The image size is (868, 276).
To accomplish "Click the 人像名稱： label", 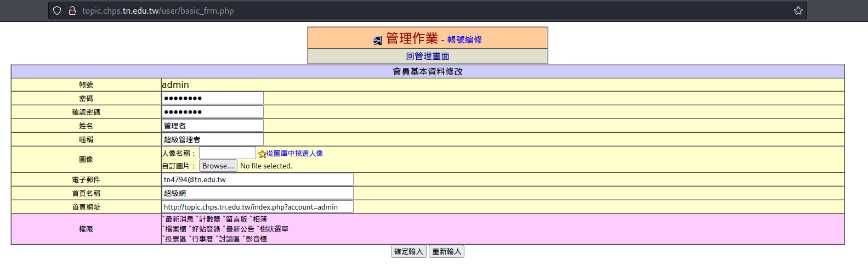I will (179, 153).
